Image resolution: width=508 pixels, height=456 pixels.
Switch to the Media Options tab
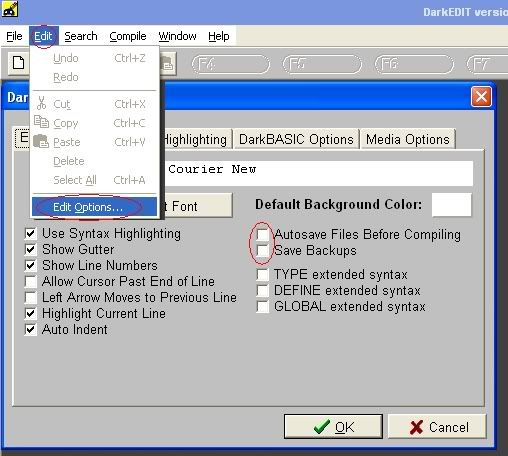pyautogui.click(x=408, y=139)
